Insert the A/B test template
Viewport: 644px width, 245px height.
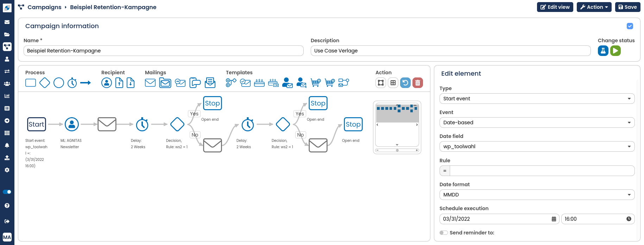[x=231, y=83]
